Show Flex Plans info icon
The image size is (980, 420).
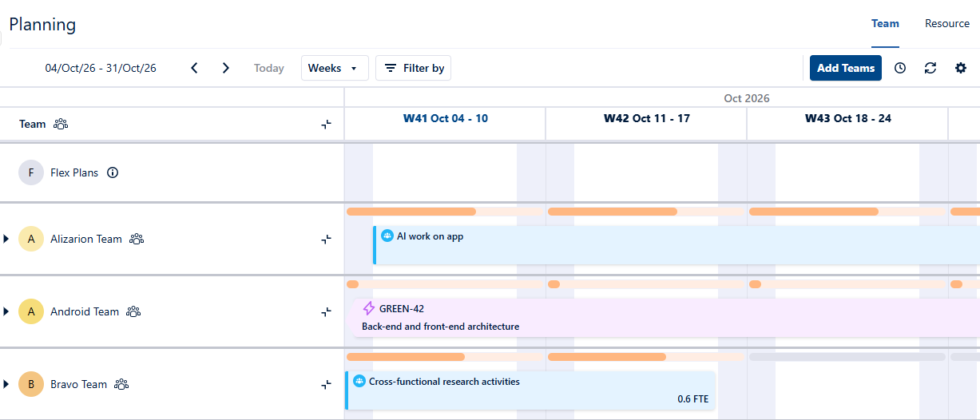pos(113,172)
